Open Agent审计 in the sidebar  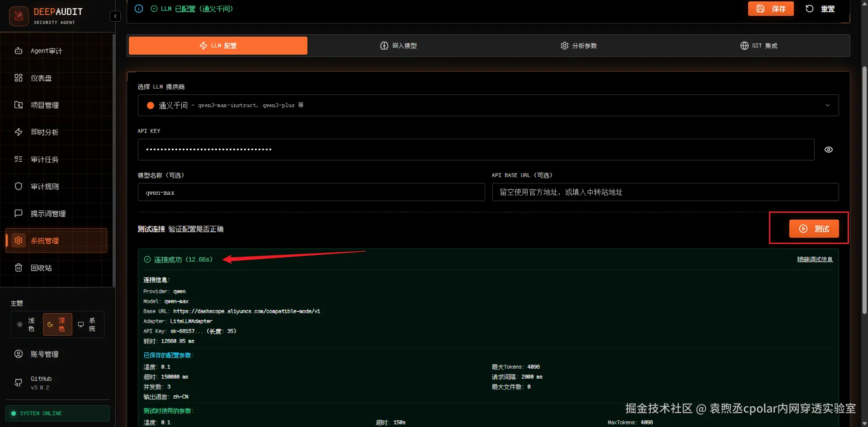click(57, 51)
